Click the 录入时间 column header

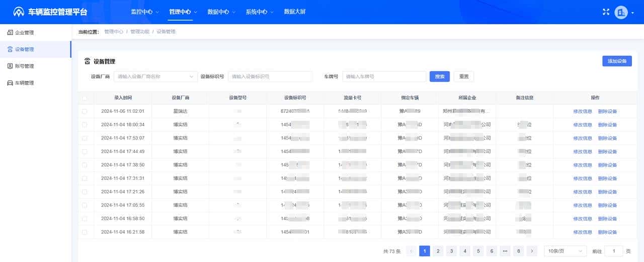point(123,98)
